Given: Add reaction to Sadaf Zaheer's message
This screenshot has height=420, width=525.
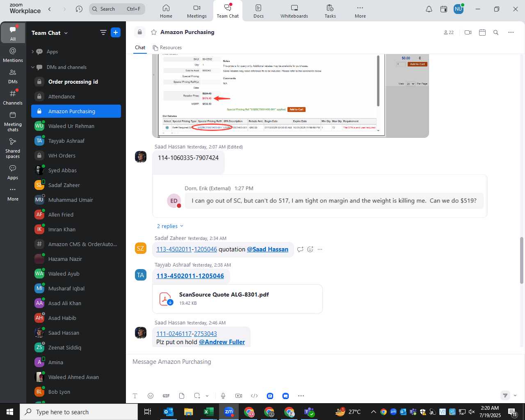Looking at the screenshot, I should [310, 249].
